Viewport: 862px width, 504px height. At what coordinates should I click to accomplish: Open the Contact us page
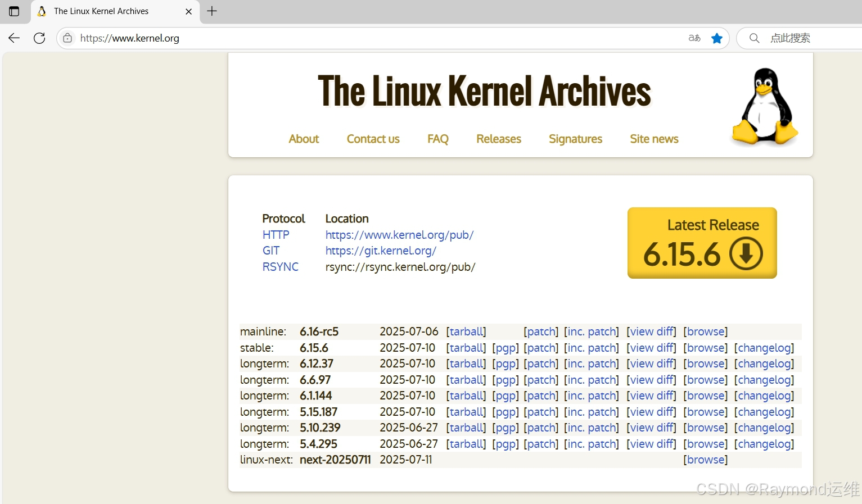click(373, 139)
